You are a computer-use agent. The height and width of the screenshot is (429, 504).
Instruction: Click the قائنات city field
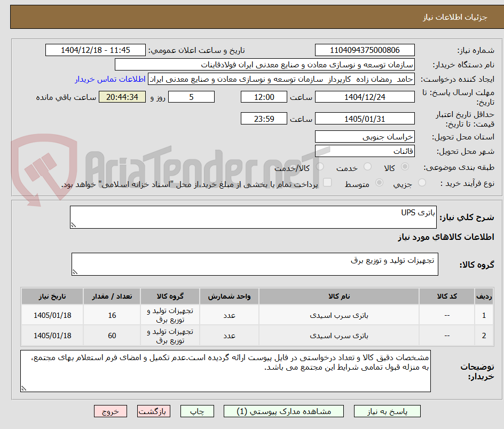point(365,151)
